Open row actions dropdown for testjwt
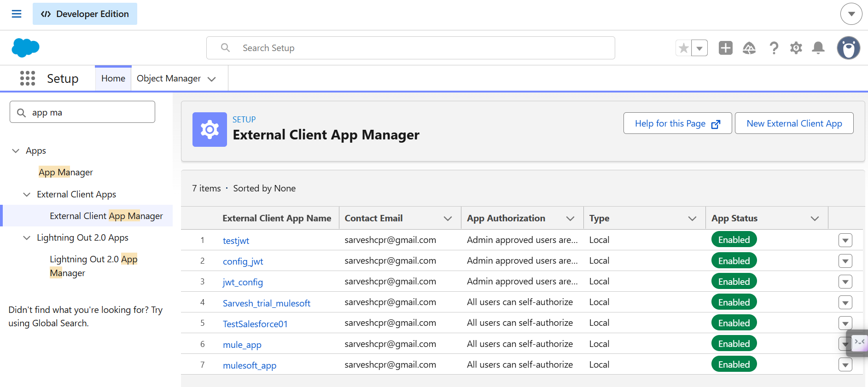Screen dimensions: 868x387 coord(845,240)
